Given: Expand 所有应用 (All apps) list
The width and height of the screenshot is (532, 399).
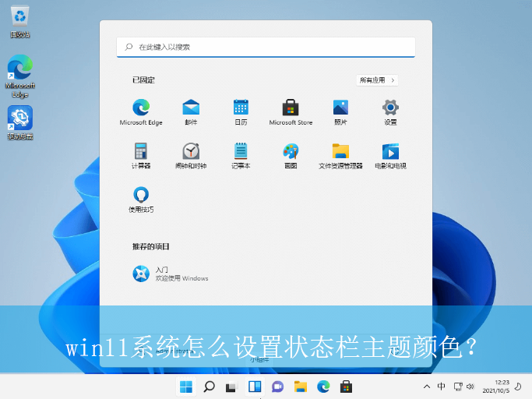Looking at the screenshot, I should point(377,80).
